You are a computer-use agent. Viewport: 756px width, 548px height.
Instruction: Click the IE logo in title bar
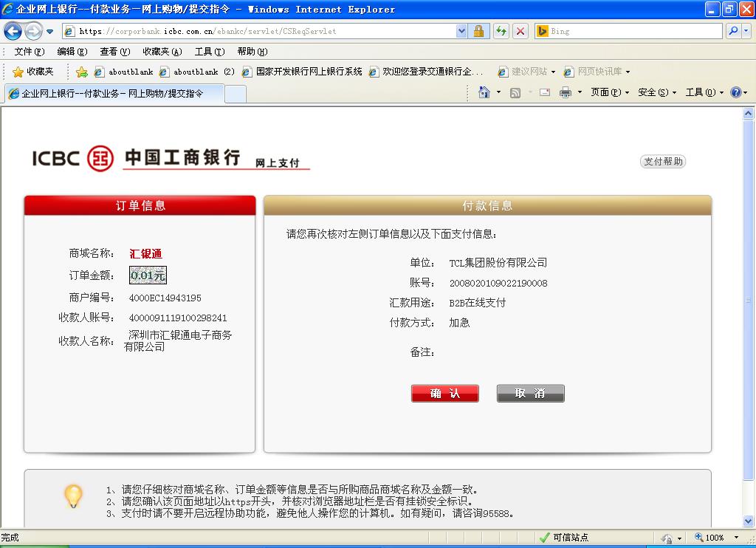[x=7, y=9]
